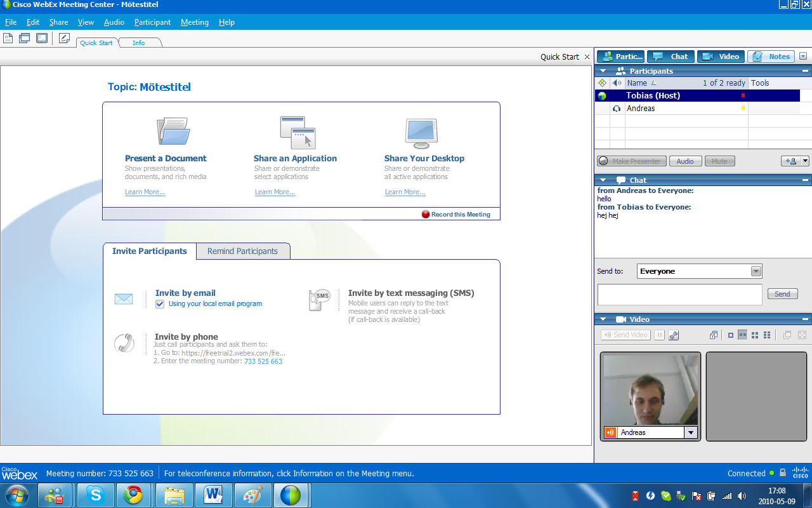Click the Invite by phone handset icon

click(124, 343)
